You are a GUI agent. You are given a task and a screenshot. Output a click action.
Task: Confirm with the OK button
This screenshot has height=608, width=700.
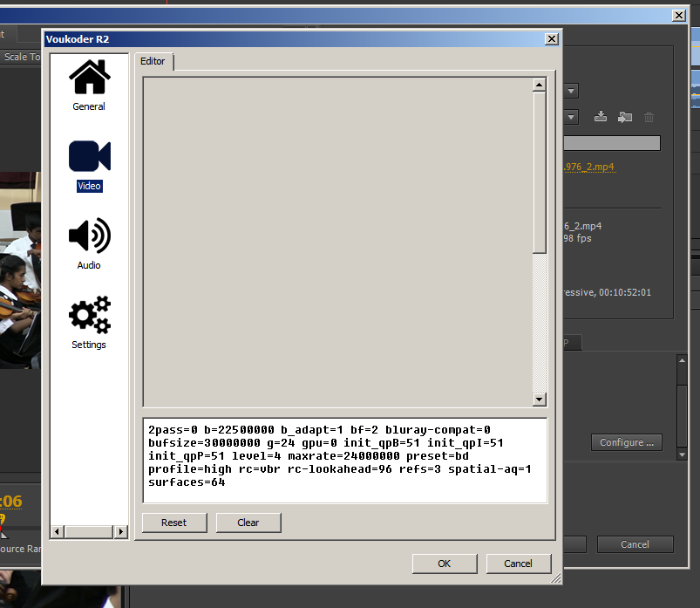pyautogui.click(x=444, y=564)
